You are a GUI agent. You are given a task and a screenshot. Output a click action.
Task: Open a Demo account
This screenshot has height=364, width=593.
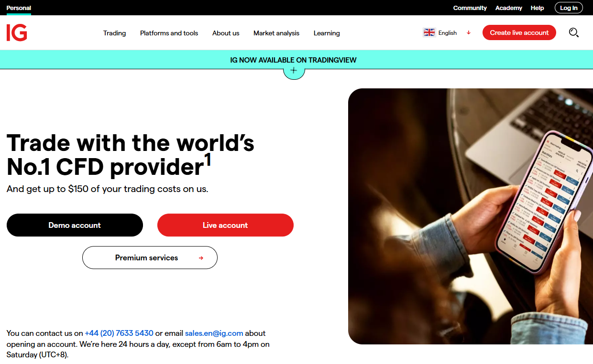click(x=75, y=225)
